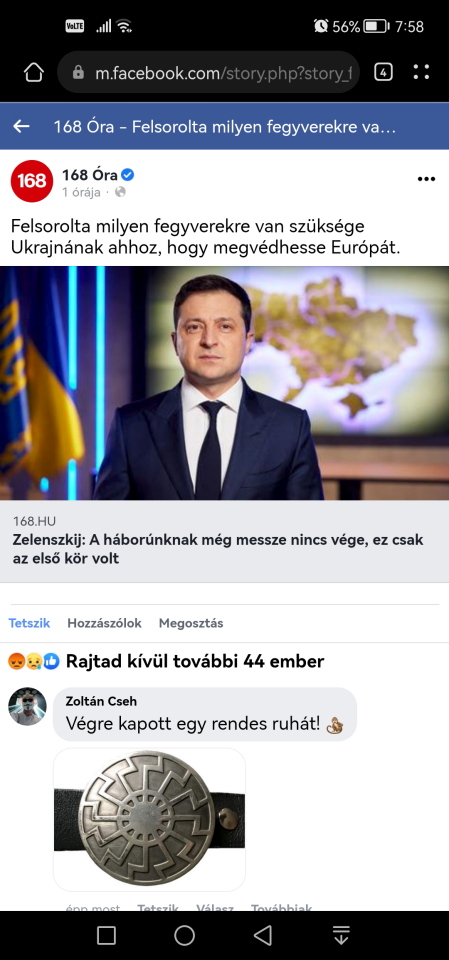Tap the public globe privacy icon
This screenshot has height=960, width=449.
[120, 192]
